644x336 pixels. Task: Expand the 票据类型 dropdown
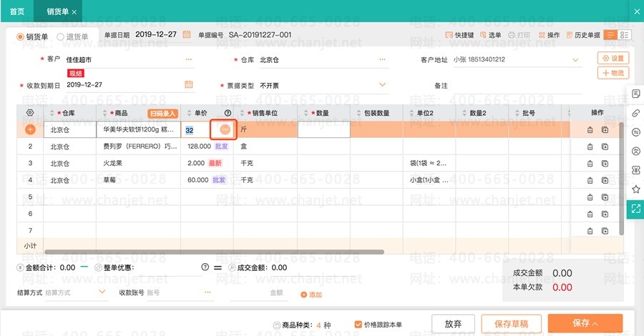[383, 85]
